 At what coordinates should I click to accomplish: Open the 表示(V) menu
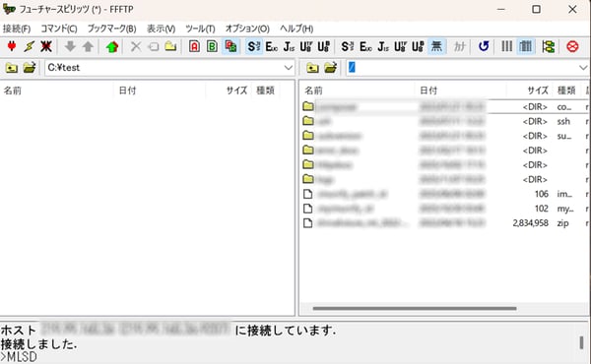tap(161, 29)
